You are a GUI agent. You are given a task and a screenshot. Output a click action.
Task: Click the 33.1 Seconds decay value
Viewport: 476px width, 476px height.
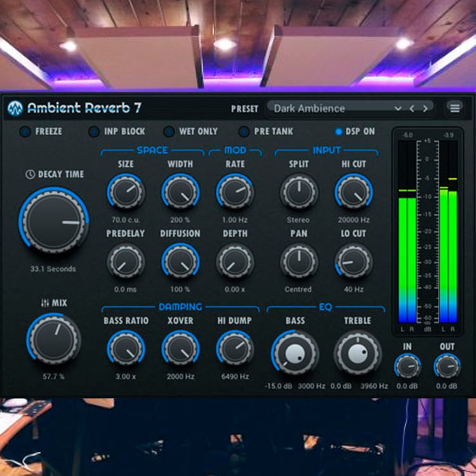point(53,269)
